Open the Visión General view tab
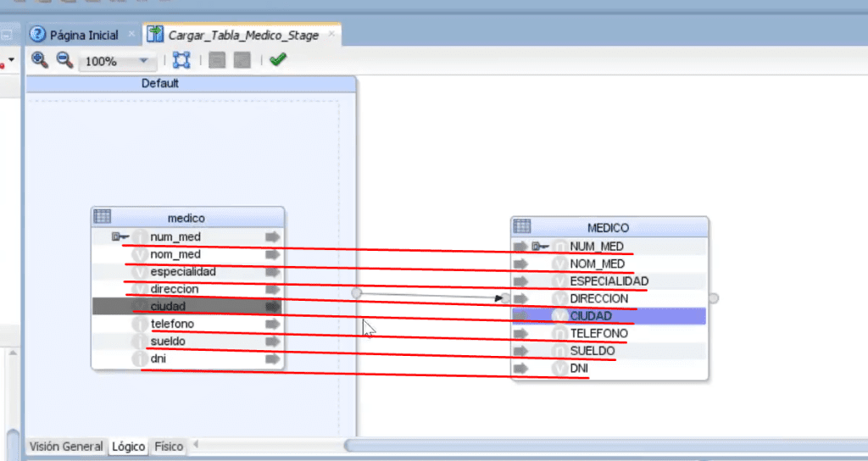This screenshot has width=868, height=461. 66,446
